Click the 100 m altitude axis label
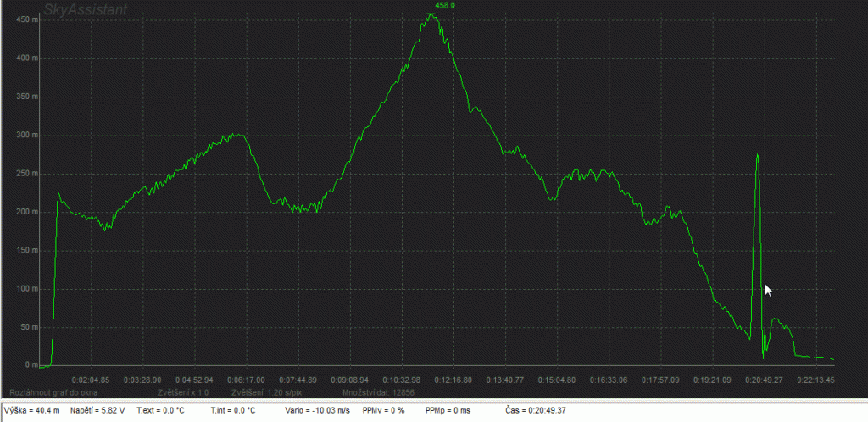Image resolution: width=868 pixels, height=422 pixels. (26, 289)
